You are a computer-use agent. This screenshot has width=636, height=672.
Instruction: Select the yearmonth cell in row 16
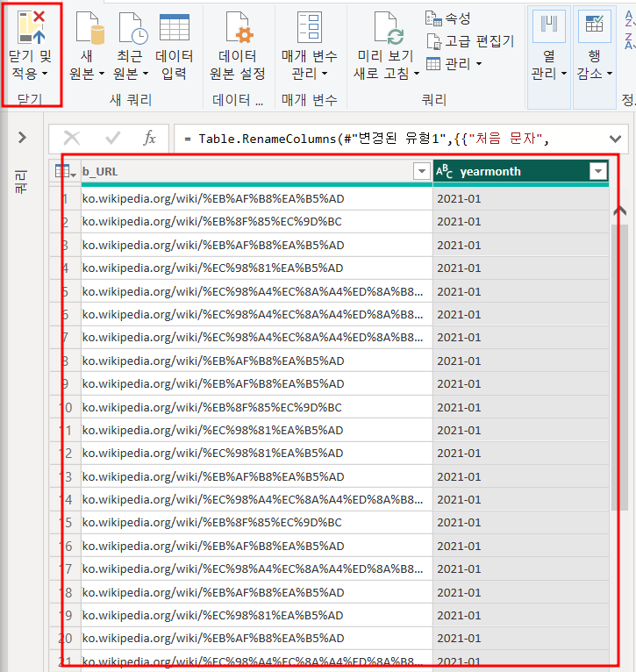pos(521,546)
